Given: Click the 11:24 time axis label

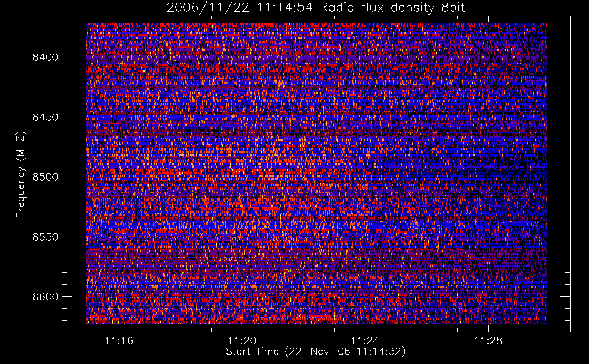Looking at the screenshot, I should (x=365, y=341).
